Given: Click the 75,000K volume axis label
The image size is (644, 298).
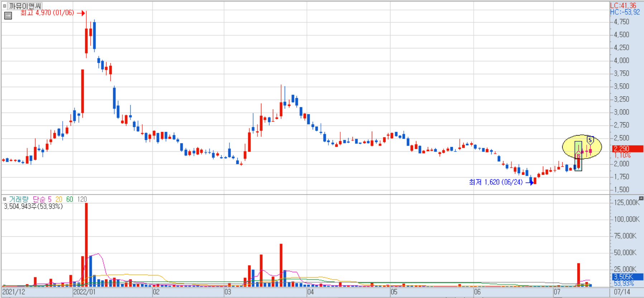Looking at the screenshot, I should [625, 236].
